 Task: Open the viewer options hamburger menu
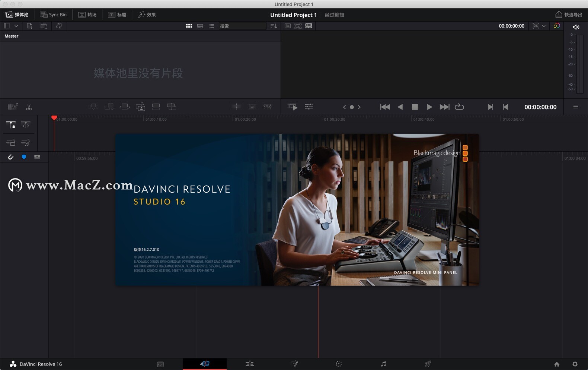coord(576,107)
